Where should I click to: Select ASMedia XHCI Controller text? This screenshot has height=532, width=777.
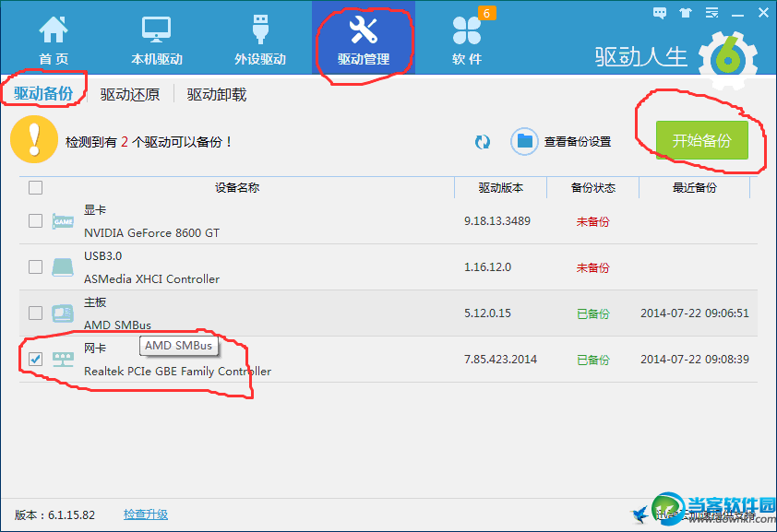[151, 278]
